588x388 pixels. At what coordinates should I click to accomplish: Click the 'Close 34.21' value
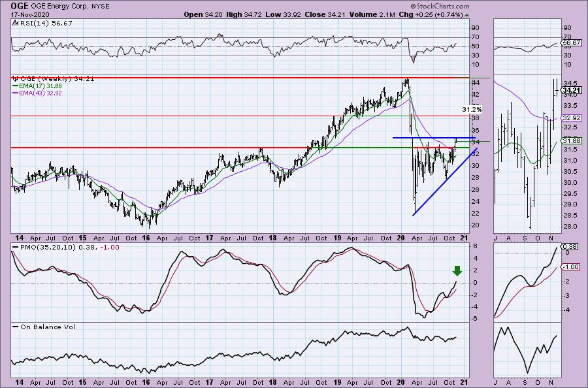point(325,14)
